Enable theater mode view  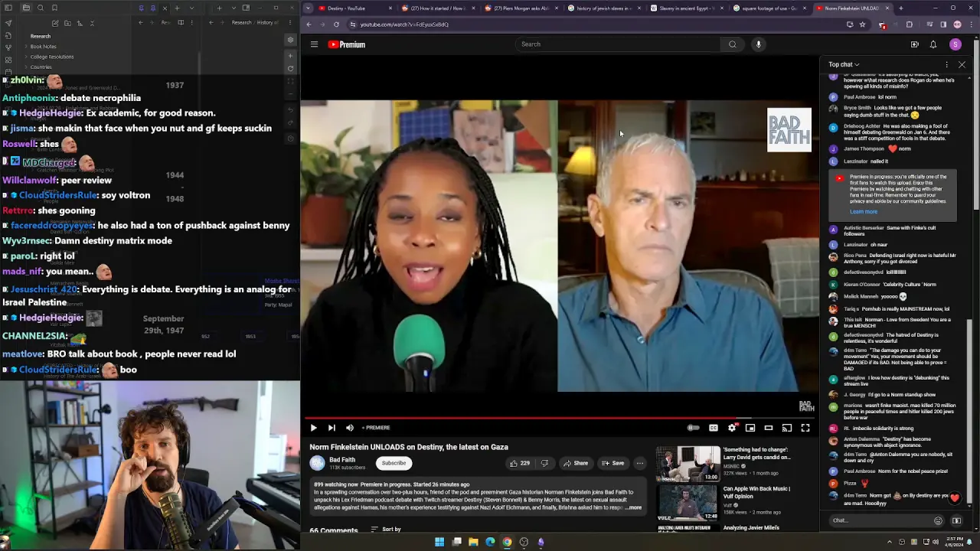coord(769,428)
